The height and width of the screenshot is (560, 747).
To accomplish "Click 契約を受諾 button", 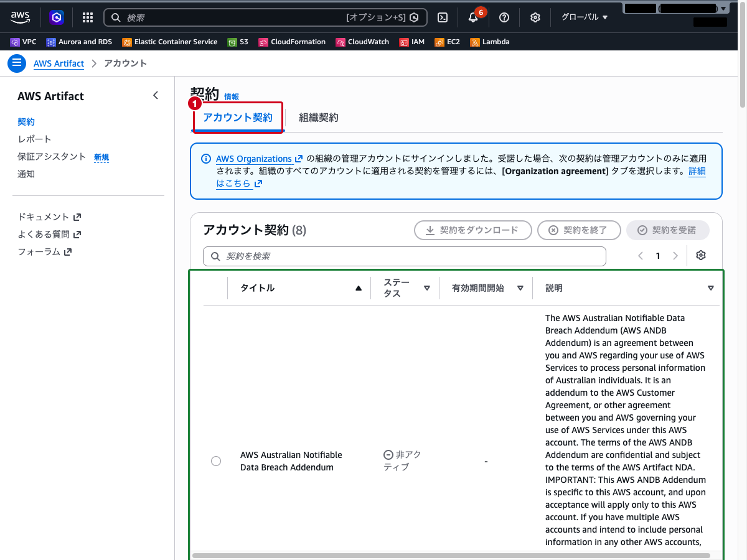I will pos(668,230).
